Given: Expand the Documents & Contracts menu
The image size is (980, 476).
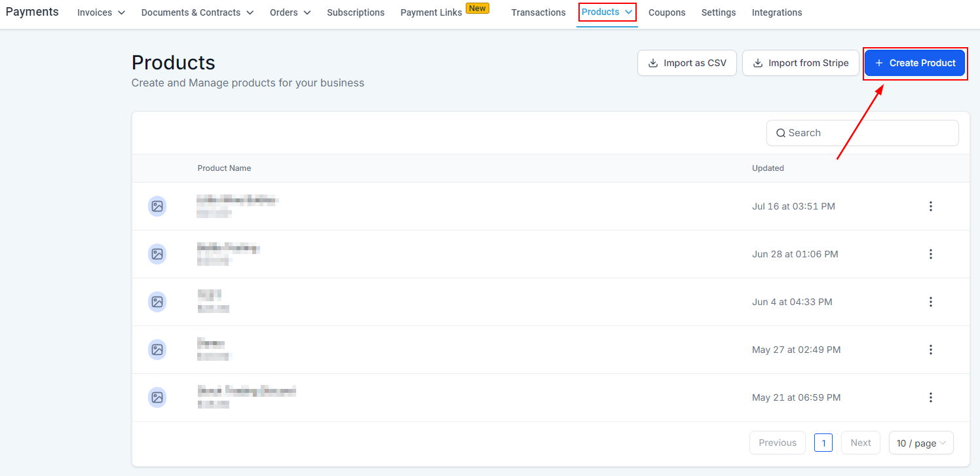Looking at the screenshot, I should click(197, 12).
